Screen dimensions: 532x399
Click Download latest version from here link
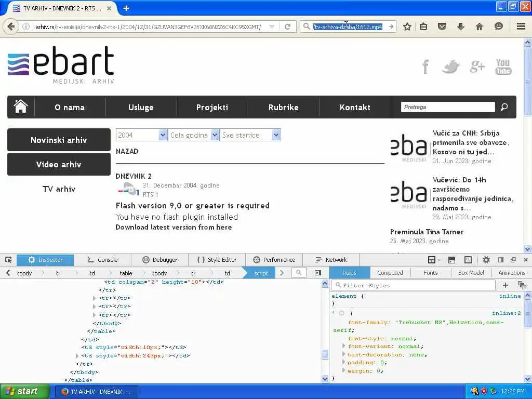pyautogui.click(x=174, y=227)
